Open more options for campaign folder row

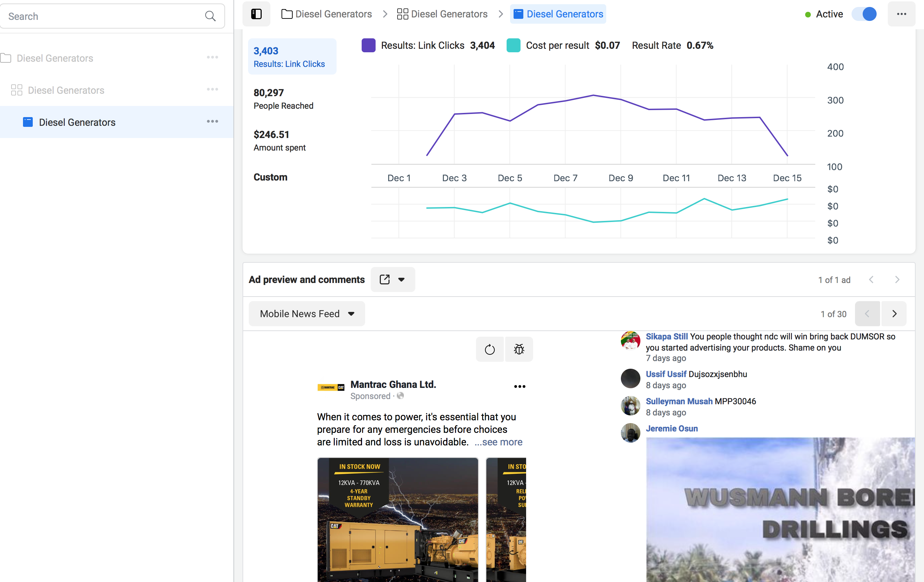[x=212, y=57]
